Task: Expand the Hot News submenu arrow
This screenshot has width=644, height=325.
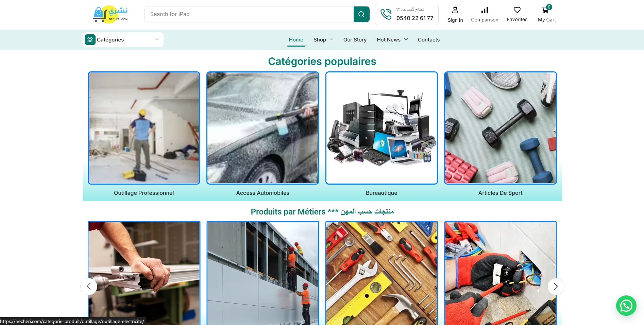Action: click(x=406, y=39)
